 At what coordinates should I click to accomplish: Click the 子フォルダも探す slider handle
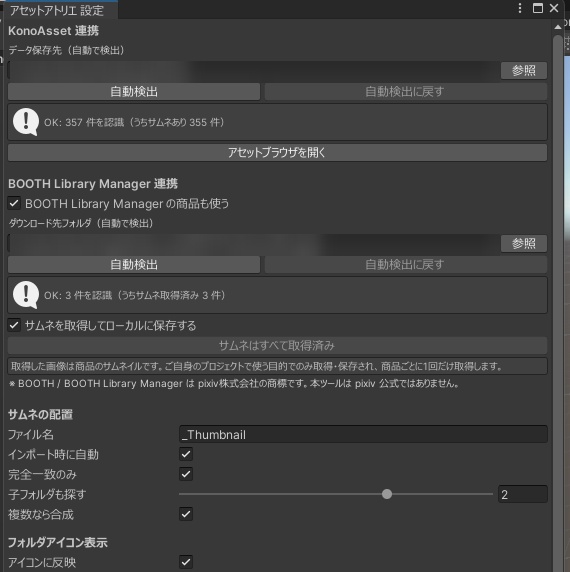[x=387, y=494]
